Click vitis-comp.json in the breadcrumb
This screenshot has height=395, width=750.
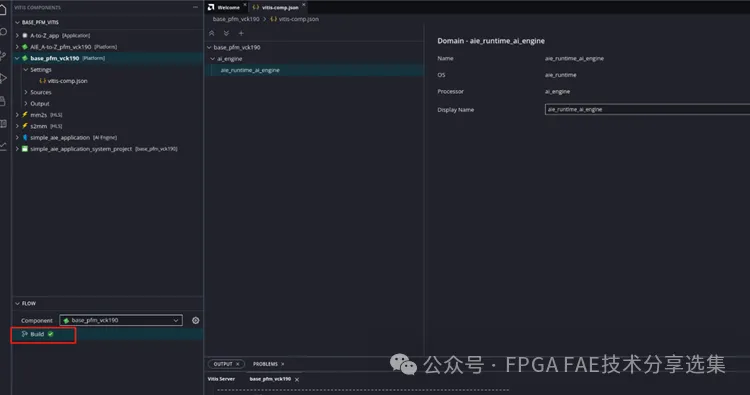299,19
